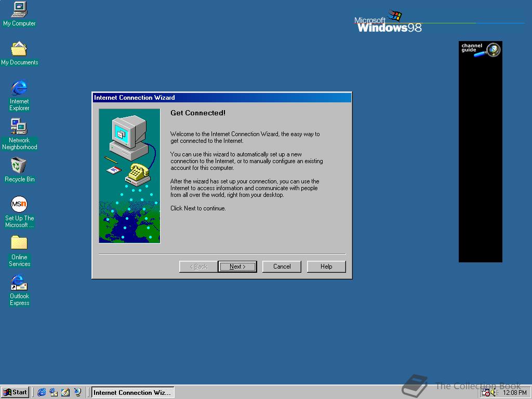The width and height of the screenshot is (532, 399).
Task: Click the View Channels Quick Launch icon
Action: pyautogui.click(x=77, y=392)
